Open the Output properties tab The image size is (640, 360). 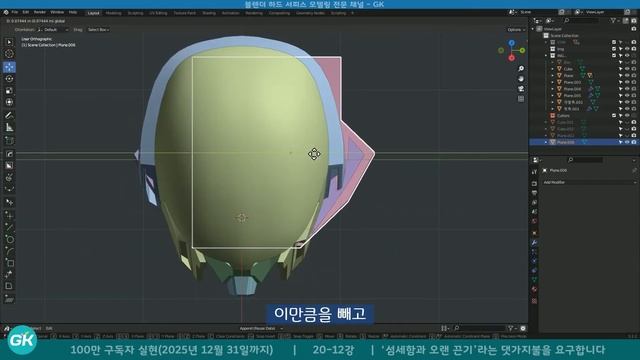coord(534,193)
